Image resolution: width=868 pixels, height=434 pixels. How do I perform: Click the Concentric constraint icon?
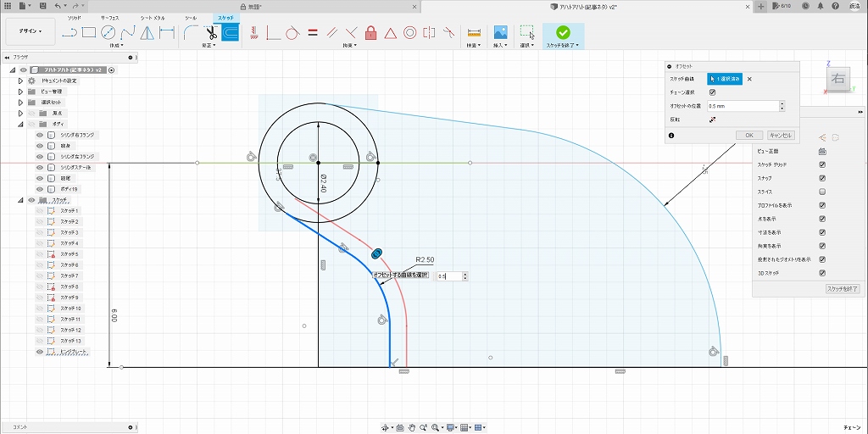(409, 33)
